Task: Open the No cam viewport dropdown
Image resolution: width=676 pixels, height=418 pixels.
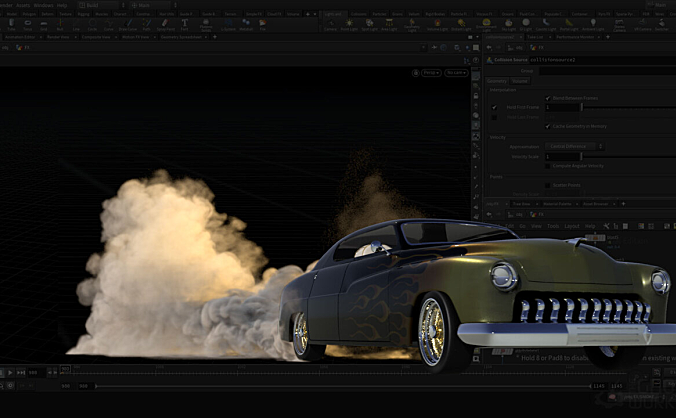Action: pos(456,73)
